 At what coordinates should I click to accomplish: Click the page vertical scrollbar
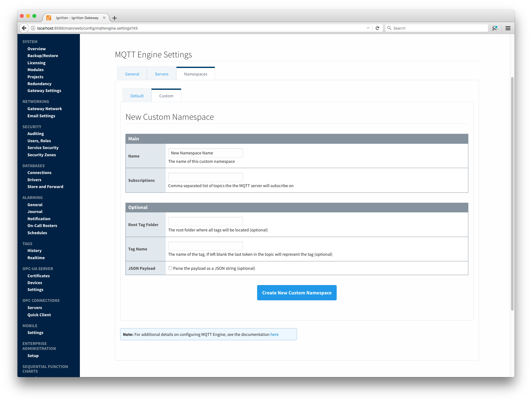click(512, 193)
